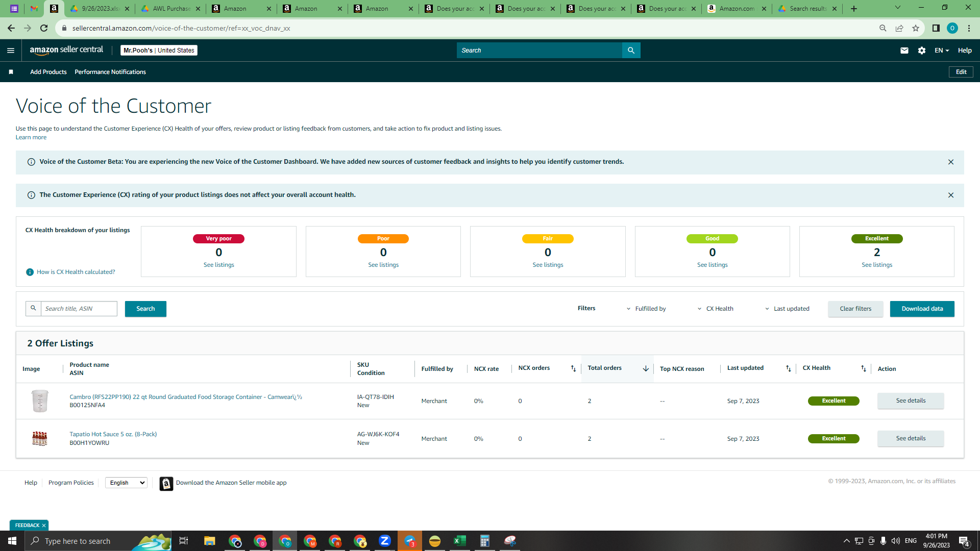Sort by NCX orders column arrows
Screen dimensions: 980x551
pyautogui.click(x=573, y=368)
